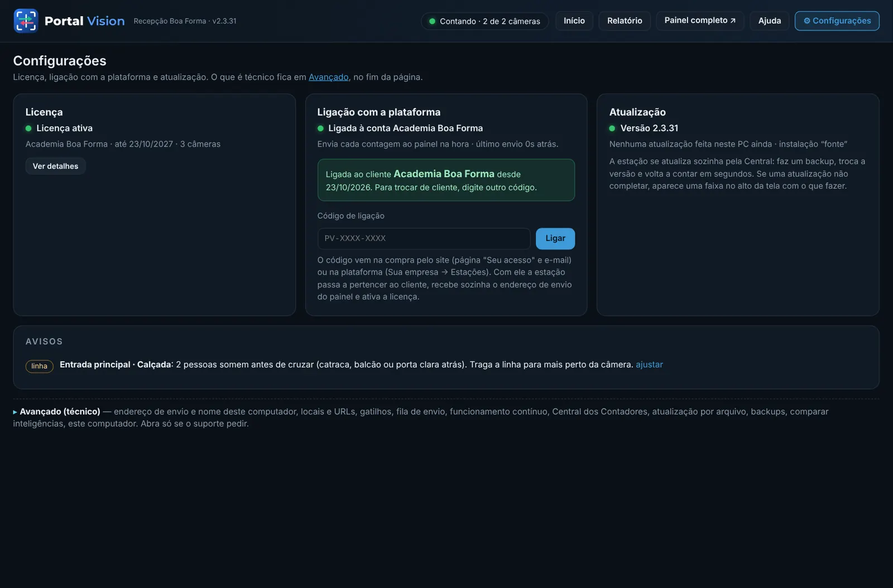This screenshot has width=893, height=588.
Task: Click the 'Configurações' page heading
Action: pos(60,61)
